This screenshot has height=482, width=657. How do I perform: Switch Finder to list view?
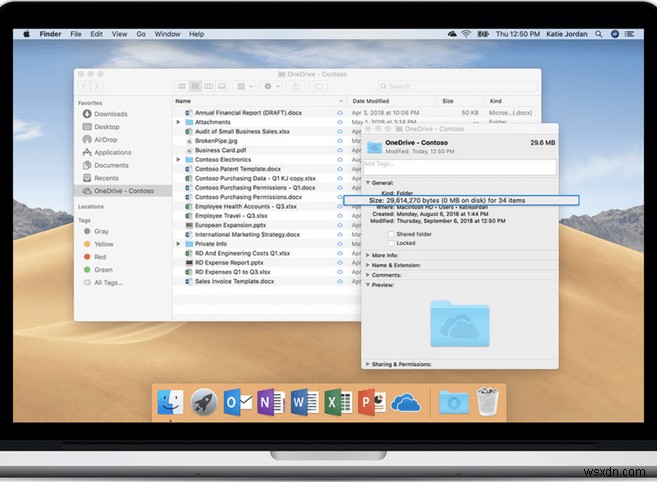tap(195, 86)
